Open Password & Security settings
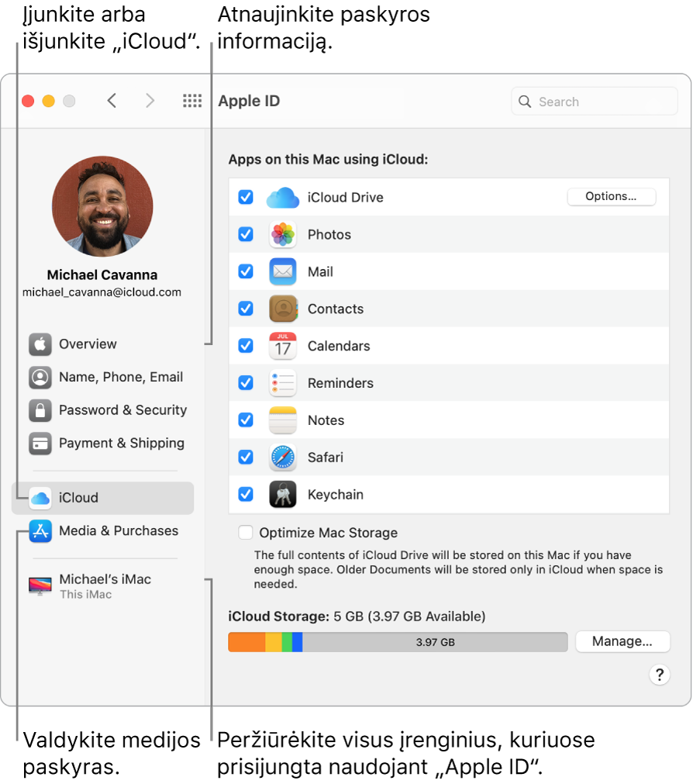The width and height of the screenshot is (693, 784). [x=102, y=410]
